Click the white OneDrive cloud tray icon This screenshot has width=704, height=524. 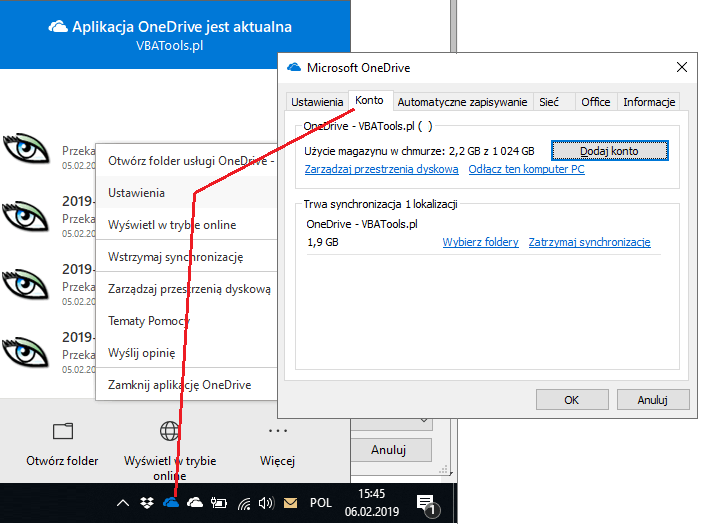click(194, 502)
